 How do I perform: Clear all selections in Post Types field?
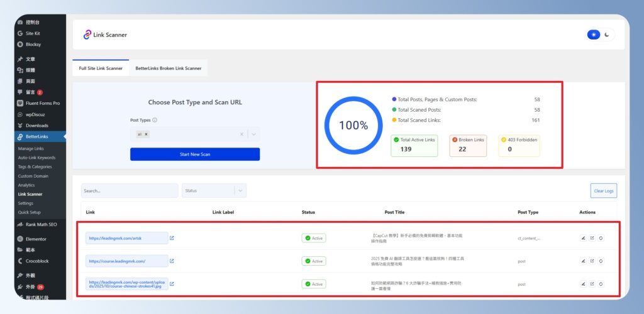click(x=241, y=134)
